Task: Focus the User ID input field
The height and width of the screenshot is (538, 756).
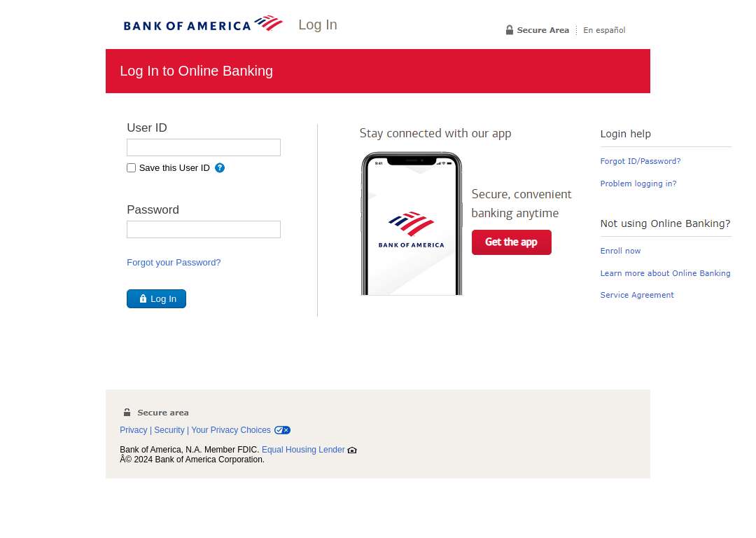Action: click(204, 148)
